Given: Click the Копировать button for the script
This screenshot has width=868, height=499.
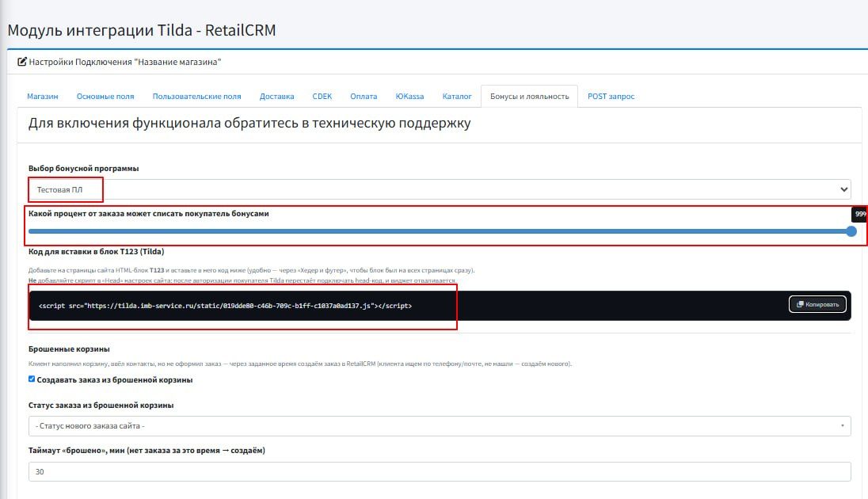Looking at the screenshot, I should tap(817, 304).
